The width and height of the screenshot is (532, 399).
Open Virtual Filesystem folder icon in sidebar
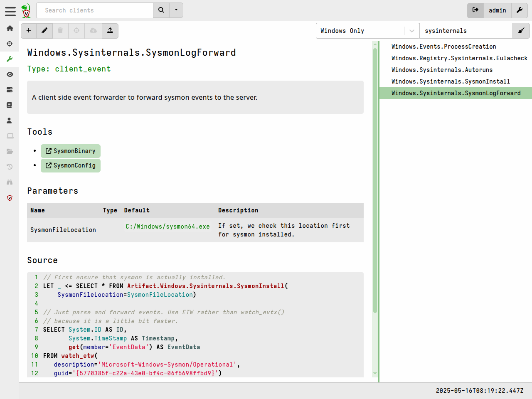[10, 151]
